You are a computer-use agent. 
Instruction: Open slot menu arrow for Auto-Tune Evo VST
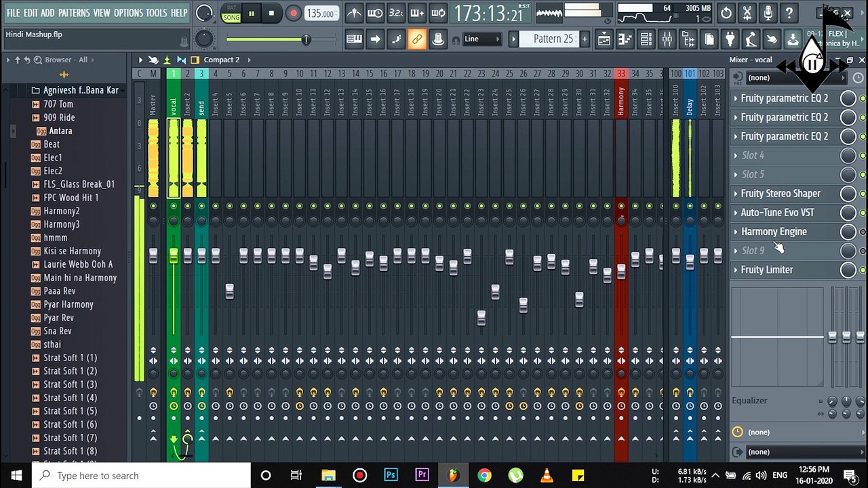click(x=736, y=212)
